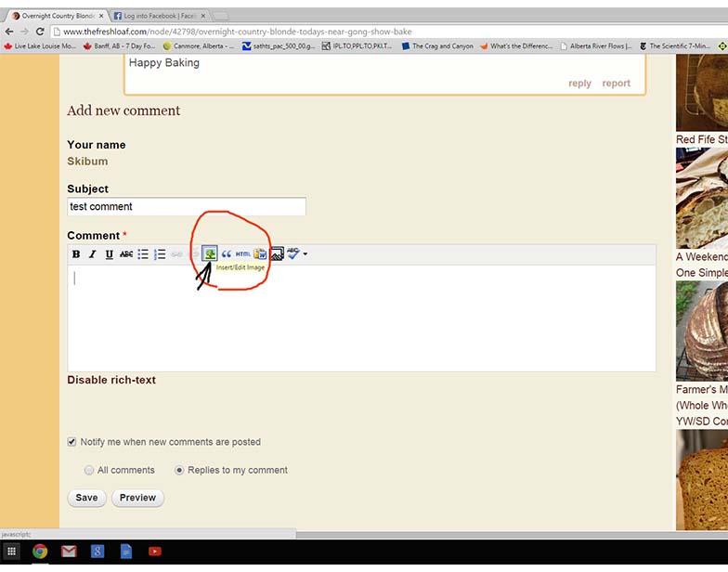Choose Replies to my comment option
This screenshot has width=728, height=572.
tap(180, 470)
